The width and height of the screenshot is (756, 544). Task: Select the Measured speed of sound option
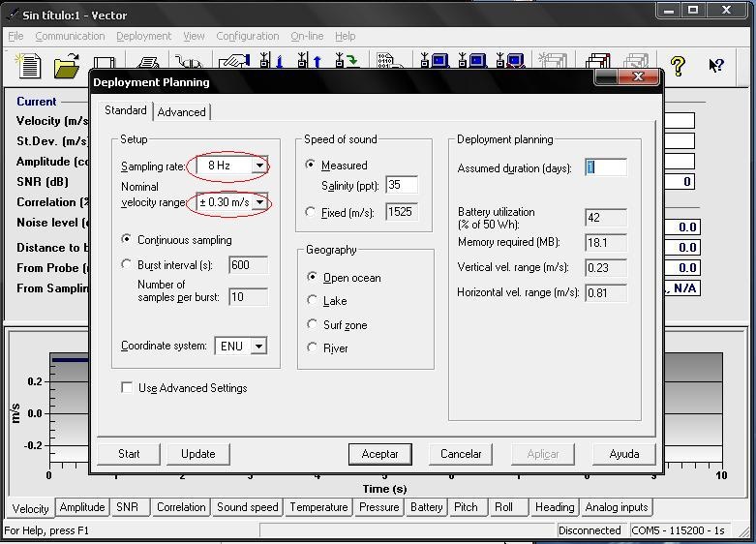[x=311, y=165]
